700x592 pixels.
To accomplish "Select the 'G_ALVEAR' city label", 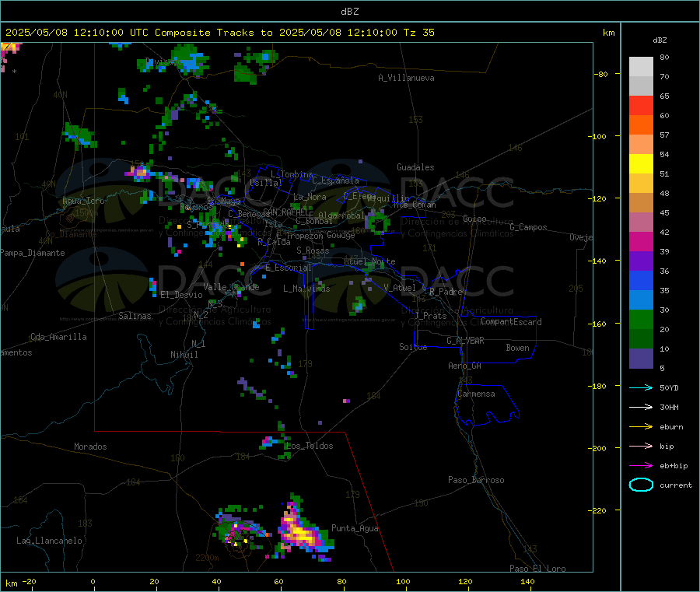I will pos(465,341).
